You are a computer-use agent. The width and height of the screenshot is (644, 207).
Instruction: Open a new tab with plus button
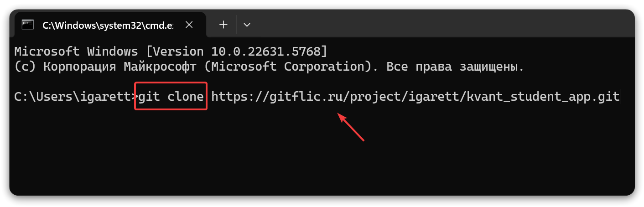(x=223, y=25)
